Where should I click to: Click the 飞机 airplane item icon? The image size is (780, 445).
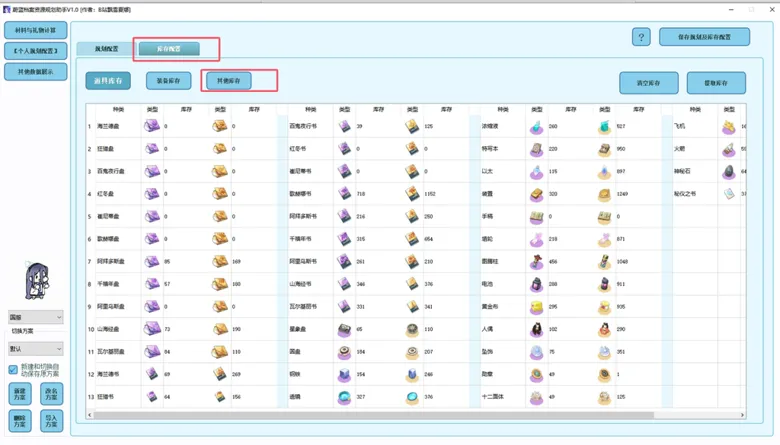(729, 126)
